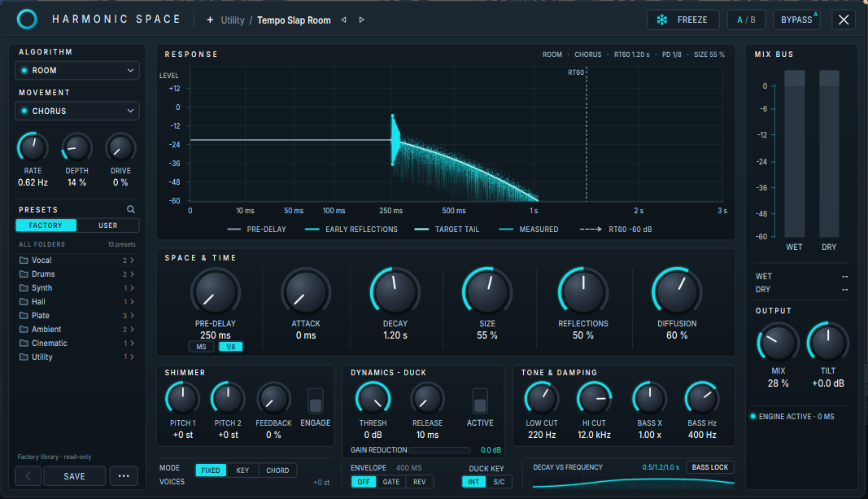Click the Decay vs Frequency curve
Screen dimensions: 868x499
coord(633,483)
